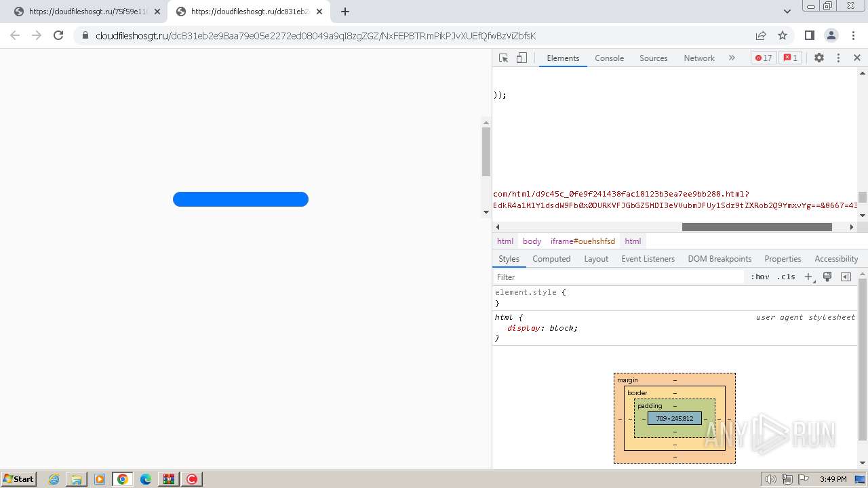Switch to the first cloudfileshosgt.ru/75f59 tab
Viewport: 868px width, 488px height.
87,12
